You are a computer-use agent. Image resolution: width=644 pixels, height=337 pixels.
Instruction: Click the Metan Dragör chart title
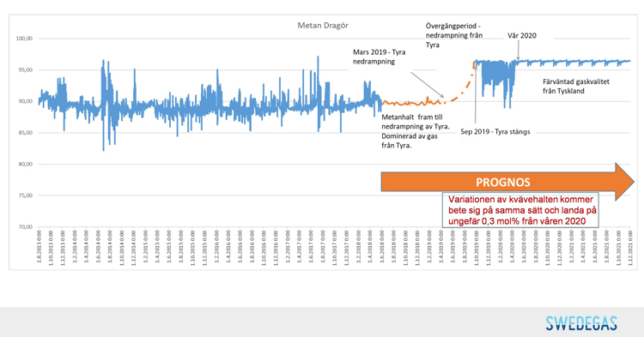(323, 26)
